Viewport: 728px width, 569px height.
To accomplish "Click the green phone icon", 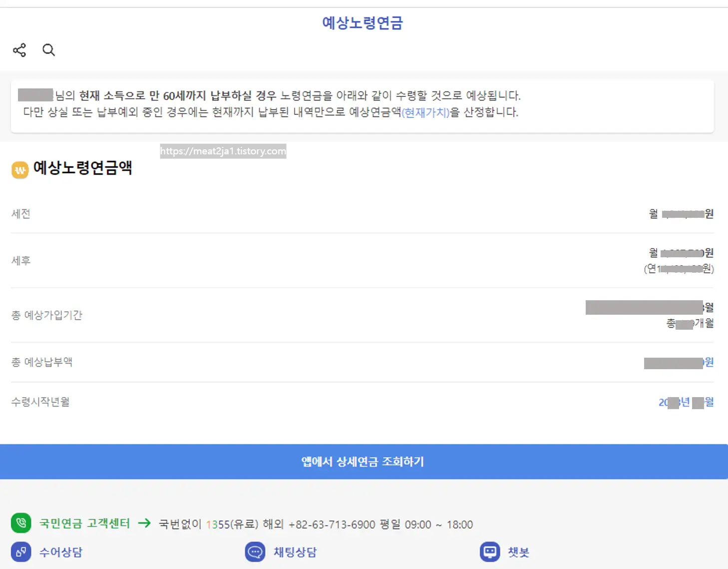I will point(20,523).
